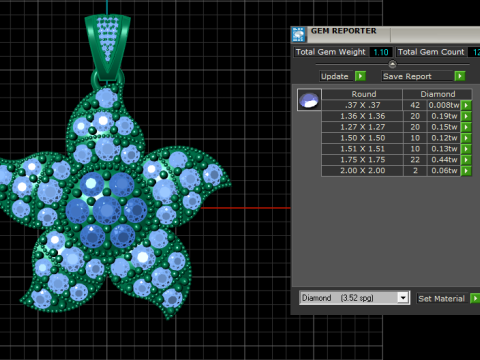Screen dimensions: 480x360
Task: Click the round diamond gem thumbnail
Action: pyautogui.click(x=309, y=100)
